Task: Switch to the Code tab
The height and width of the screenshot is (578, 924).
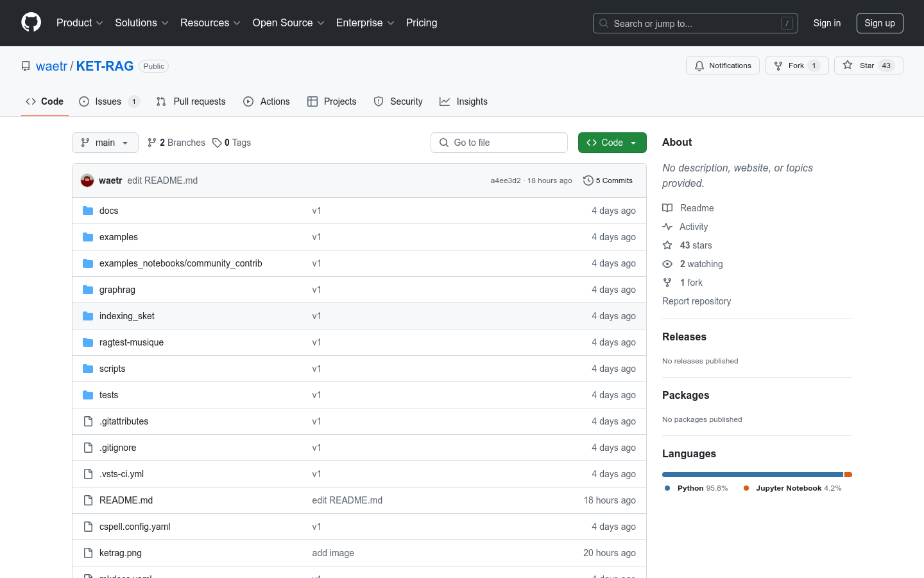Action: coord(45,101)
